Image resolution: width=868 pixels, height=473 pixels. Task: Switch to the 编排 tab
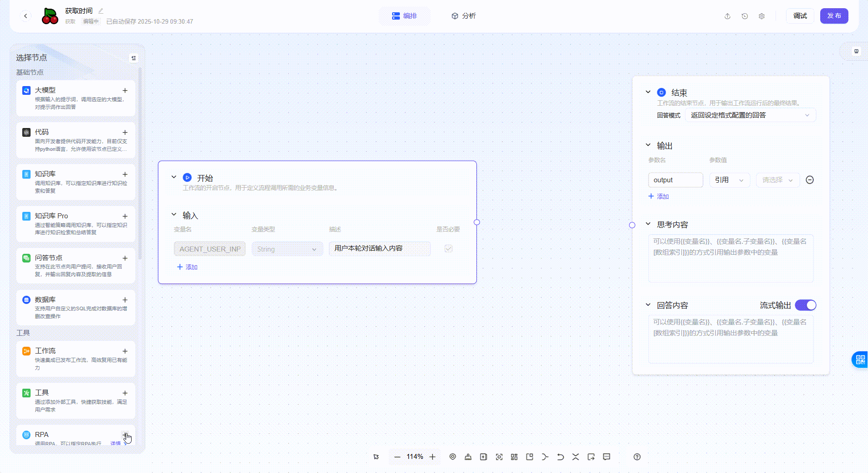[404, 16]
